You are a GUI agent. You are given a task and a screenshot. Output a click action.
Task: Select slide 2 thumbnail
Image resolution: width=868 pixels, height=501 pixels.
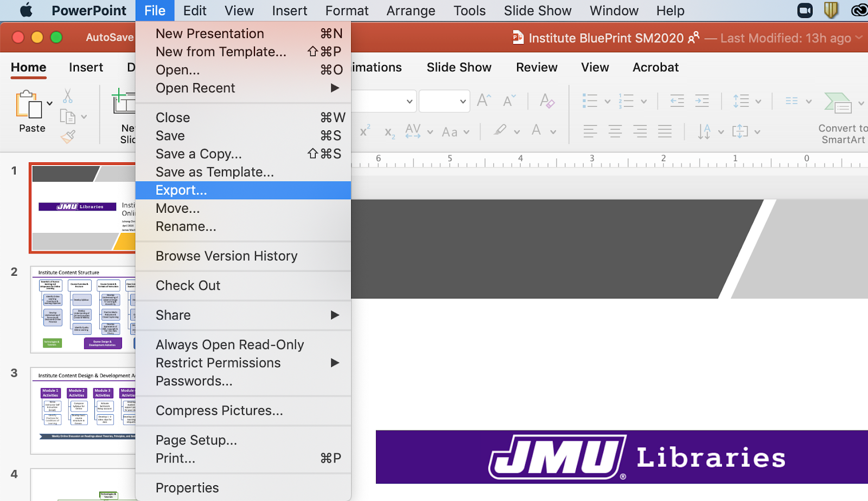tap(83, 309)
